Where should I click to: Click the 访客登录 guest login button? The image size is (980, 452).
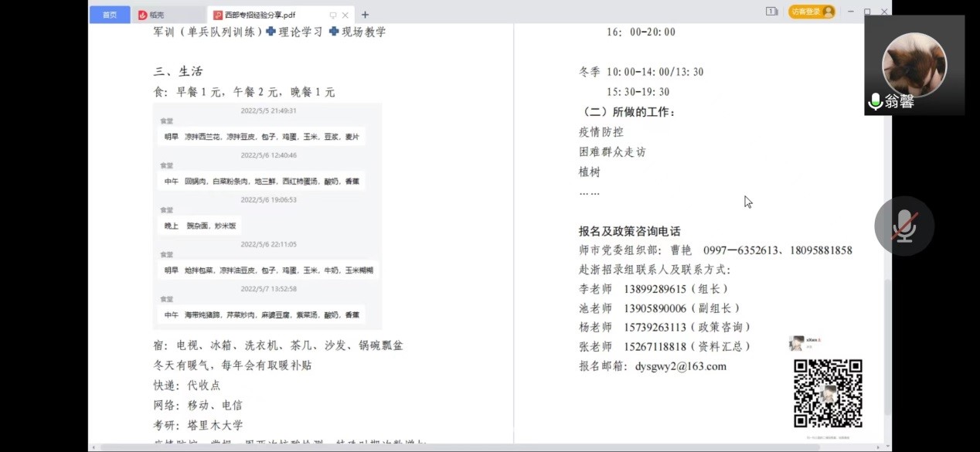pyautogui.click(x=812, y=12)
